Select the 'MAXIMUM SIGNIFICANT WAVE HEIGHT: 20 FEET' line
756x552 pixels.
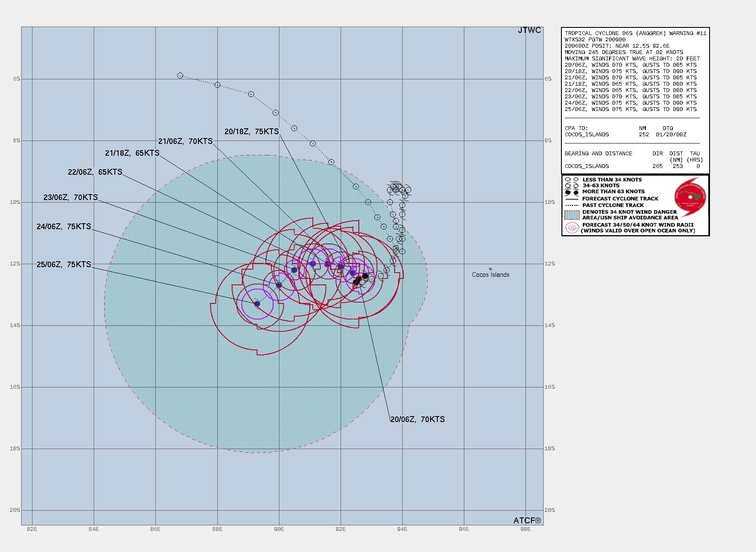[632, 59]
